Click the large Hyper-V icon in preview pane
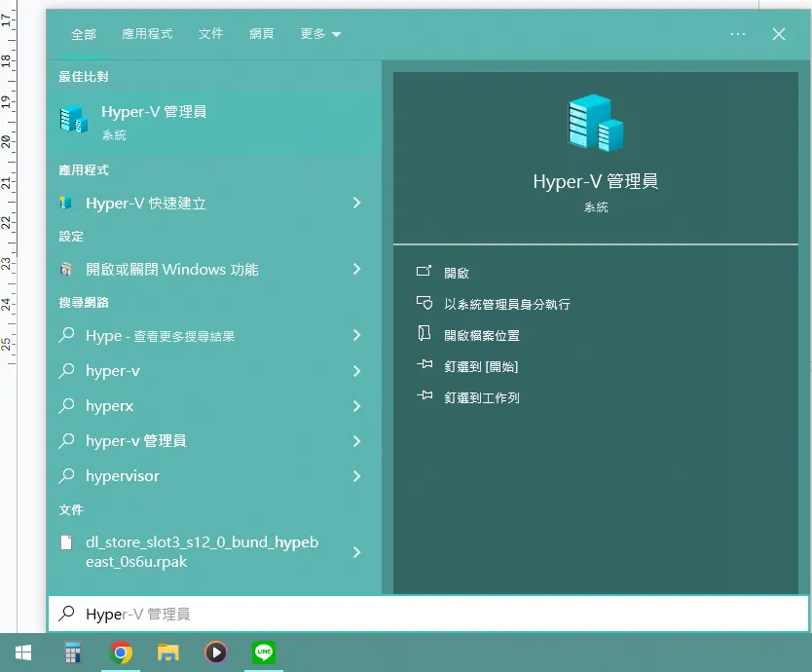This screenshot has width=812, height=672. (595, 124)
